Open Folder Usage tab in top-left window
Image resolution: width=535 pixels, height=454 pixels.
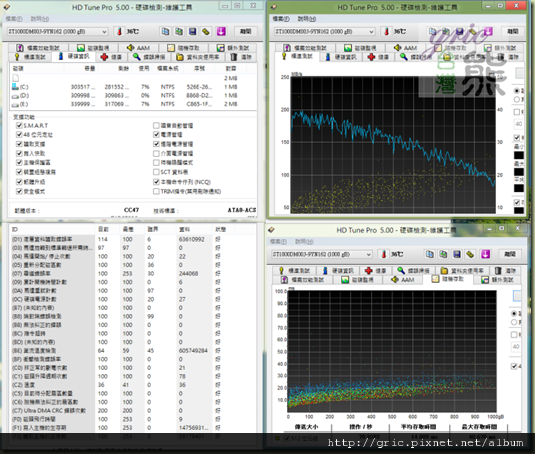[x=198, y=57]
